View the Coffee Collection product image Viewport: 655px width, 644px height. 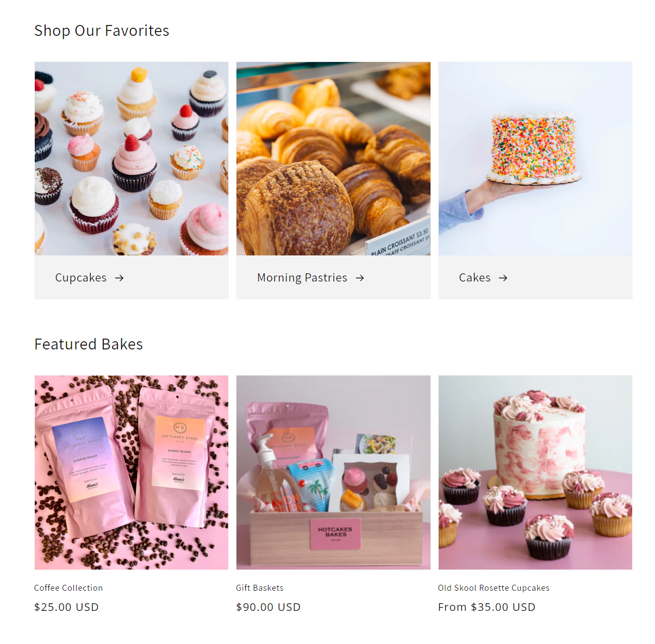tap(132, 472)
